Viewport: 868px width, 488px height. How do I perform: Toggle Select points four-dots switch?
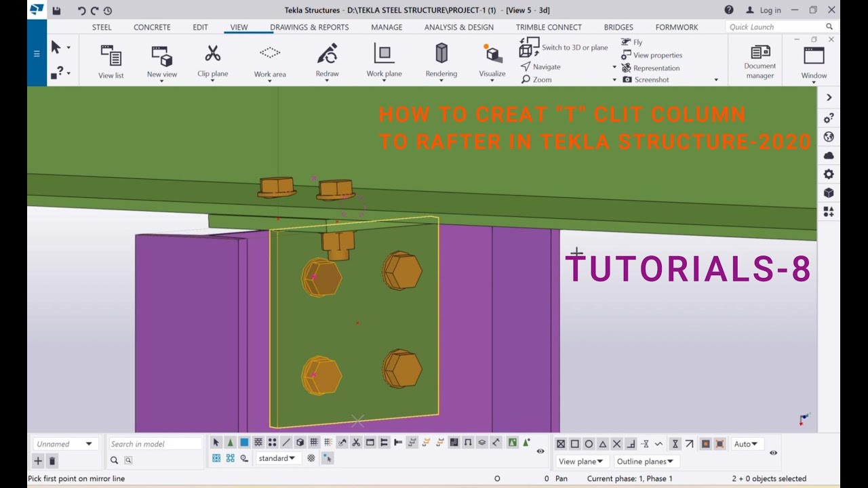tap(272, 443)
